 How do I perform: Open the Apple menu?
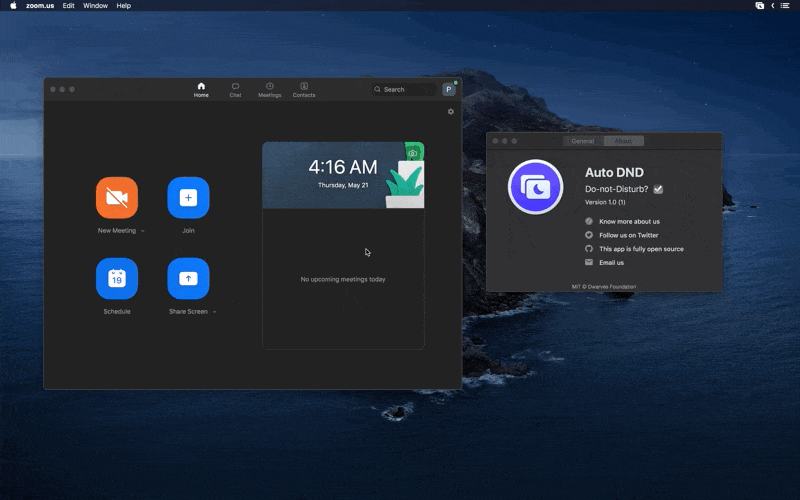coord(13,6)
